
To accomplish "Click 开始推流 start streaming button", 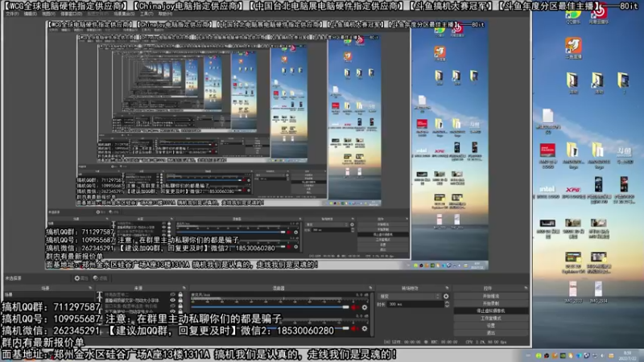I will 491,296.
